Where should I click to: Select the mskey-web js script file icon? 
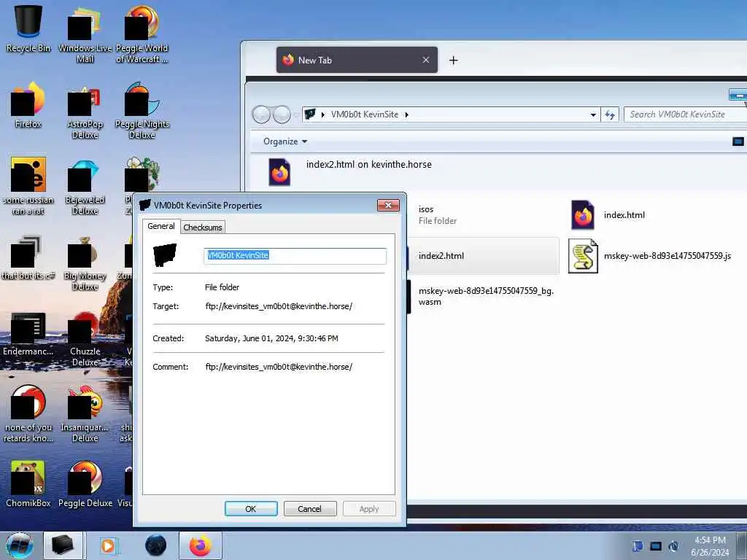[x=583, y=256]
